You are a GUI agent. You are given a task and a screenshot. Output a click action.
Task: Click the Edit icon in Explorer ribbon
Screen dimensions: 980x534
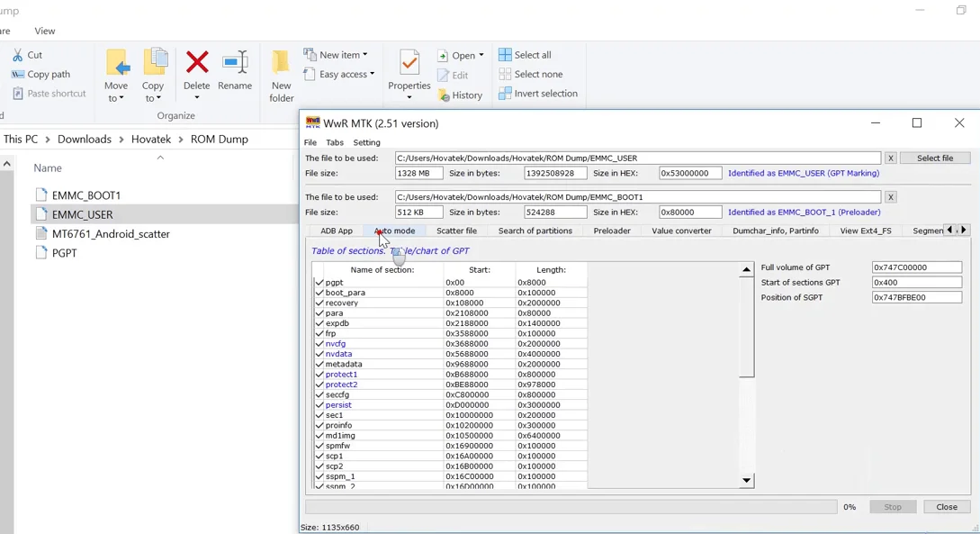pos(443,75)
